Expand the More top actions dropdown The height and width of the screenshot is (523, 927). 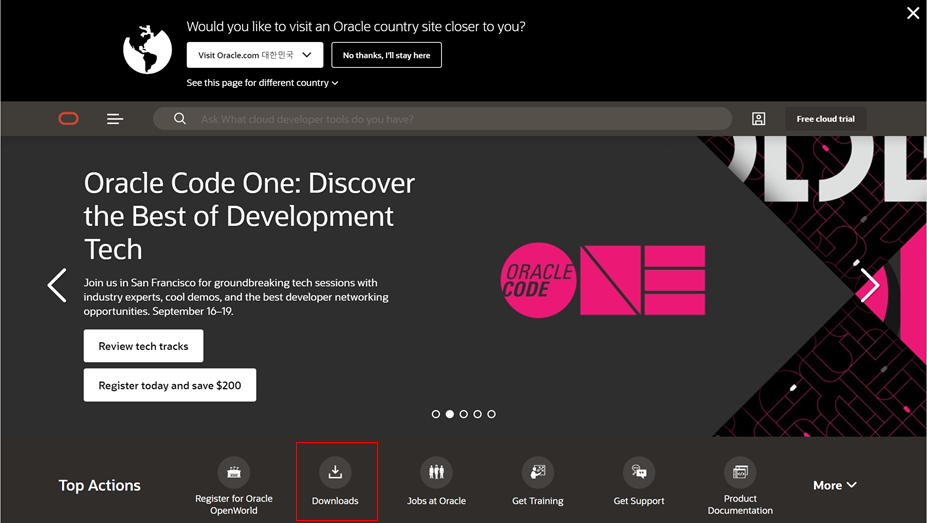click(835, 485)
